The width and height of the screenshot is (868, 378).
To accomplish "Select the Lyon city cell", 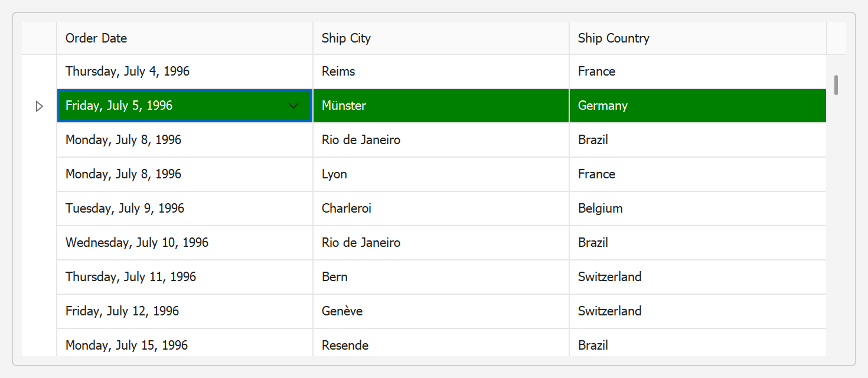I will pos(440,174).
